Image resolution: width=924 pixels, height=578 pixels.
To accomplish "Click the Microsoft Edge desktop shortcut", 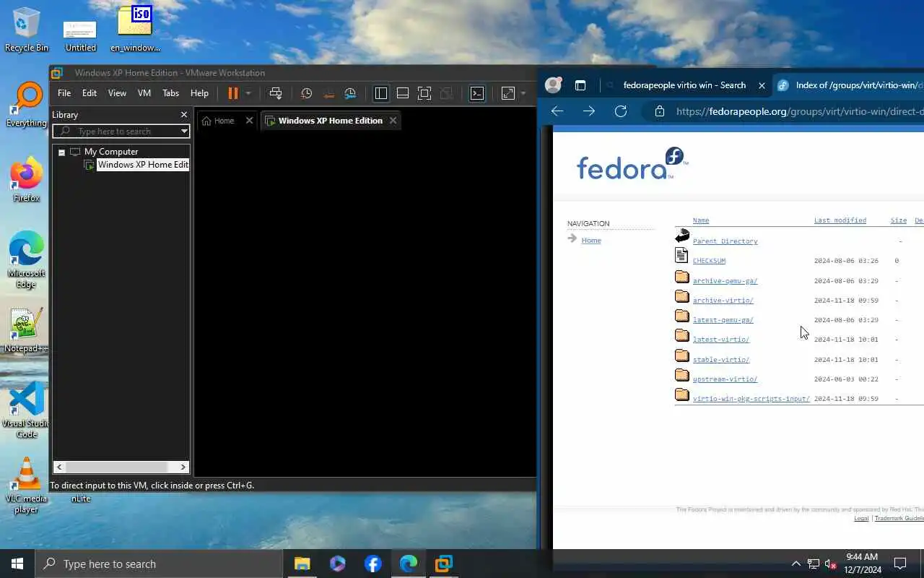I will point(26,260).
